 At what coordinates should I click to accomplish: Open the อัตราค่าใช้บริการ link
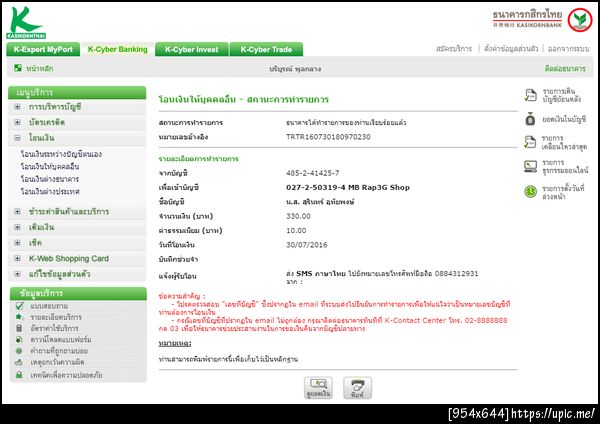pyautogui.click(x=54, y=328)
